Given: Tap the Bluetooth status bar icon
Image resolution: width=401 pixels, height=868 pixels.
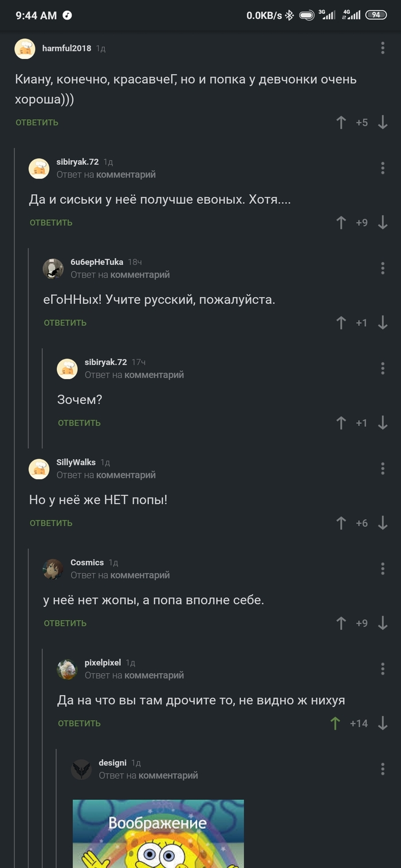Looking at the screenshot, I should tap(290, 15).
